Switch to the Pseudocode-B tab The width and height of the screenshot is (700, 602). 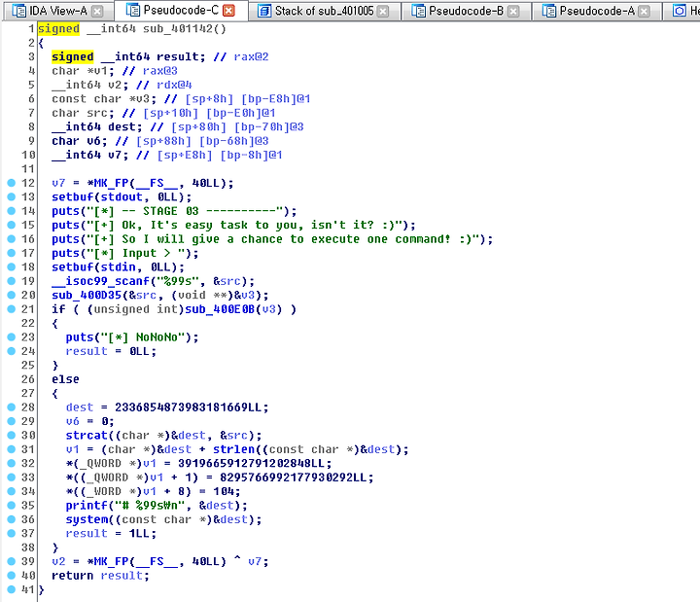(466, 11)
